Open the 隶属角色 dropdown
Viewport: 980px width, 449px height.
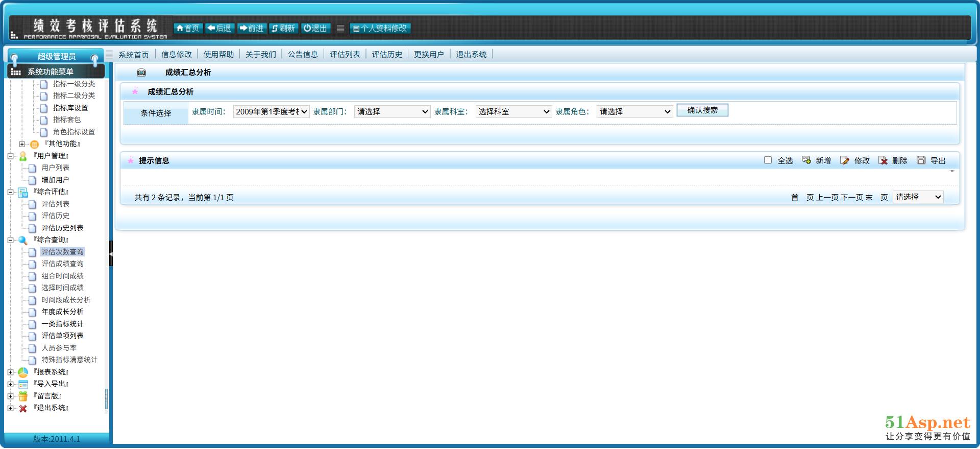(x=634, y=112)
